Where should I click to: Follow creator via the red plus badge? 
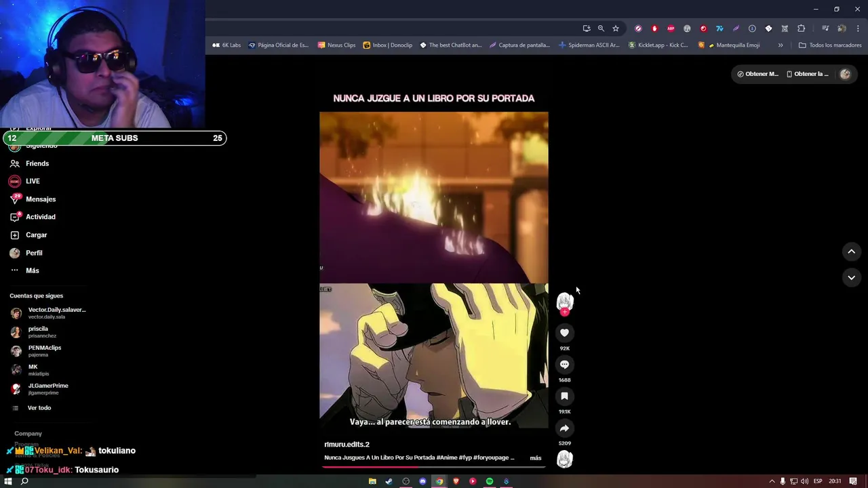(x=564, y=312)
